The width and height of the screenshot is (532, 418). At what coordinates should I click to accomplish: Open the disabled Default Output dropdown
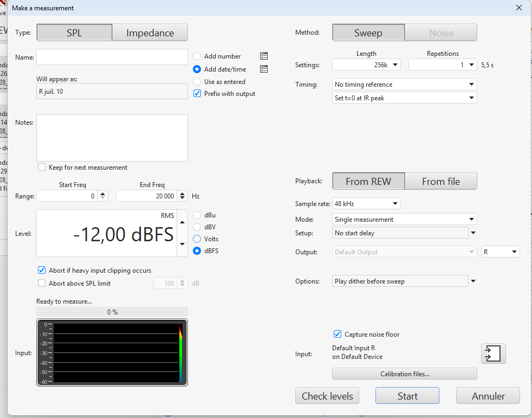point(405,252)
